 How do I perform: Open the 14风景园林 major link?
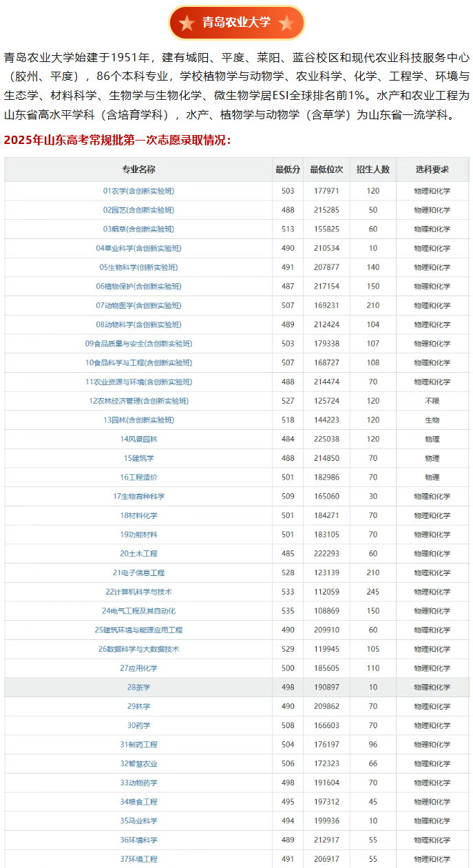click(138, 439)
